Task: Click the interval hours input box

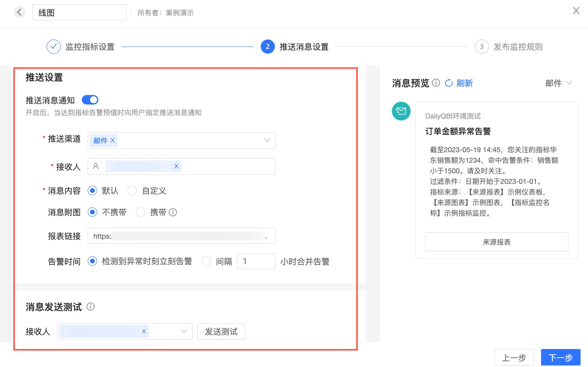Action: pyautogui.click(x=256, y=261)
